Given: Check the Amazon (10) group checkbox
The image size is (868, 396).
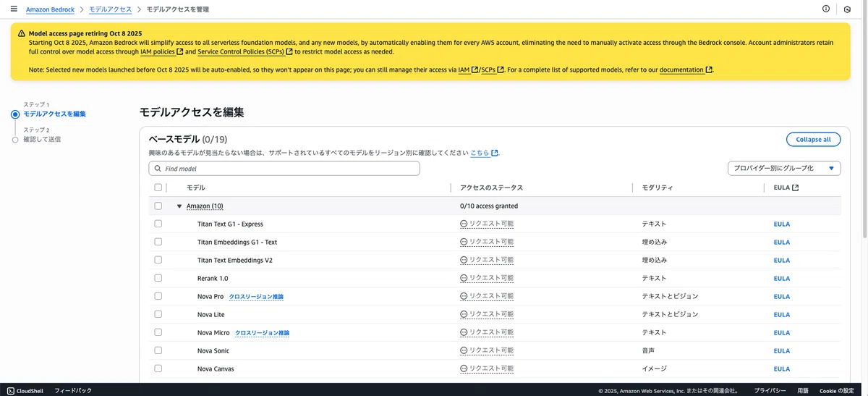Looking at the screenshot, I should coord(158,206).
